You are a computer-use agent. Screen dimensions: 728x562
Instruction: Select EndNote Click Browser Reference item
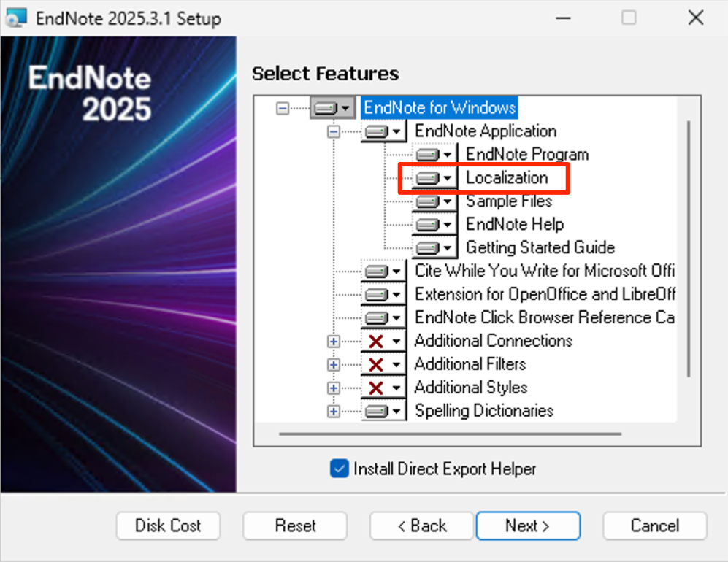pyautogui.click(x=545, y=317)
